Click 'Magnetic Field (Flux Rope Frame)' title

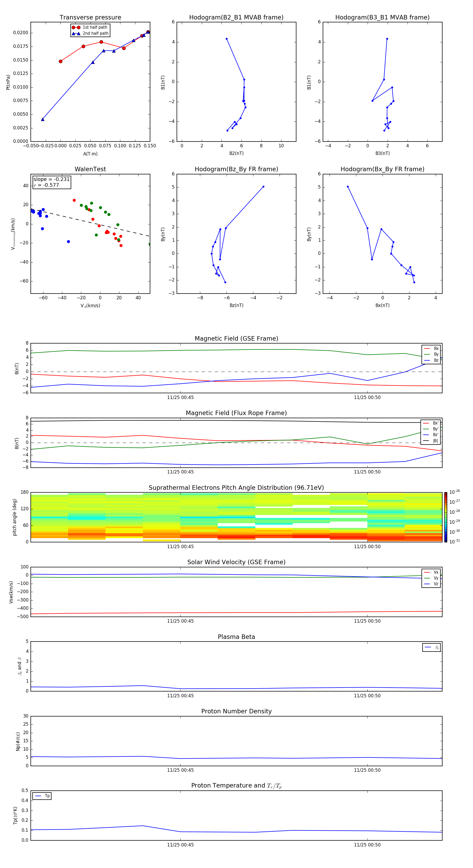236,413
